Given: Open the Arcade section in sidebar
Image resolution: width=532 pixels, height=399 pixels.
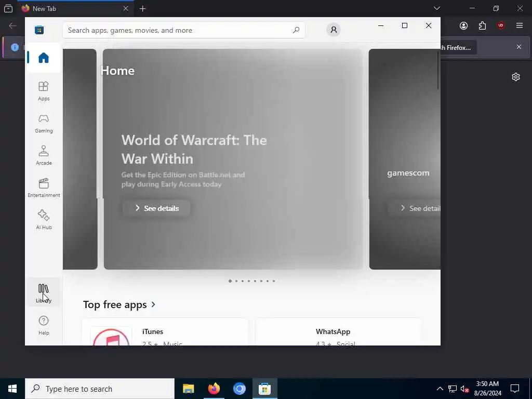Looking at the screenshot, I should pos(44,156).
